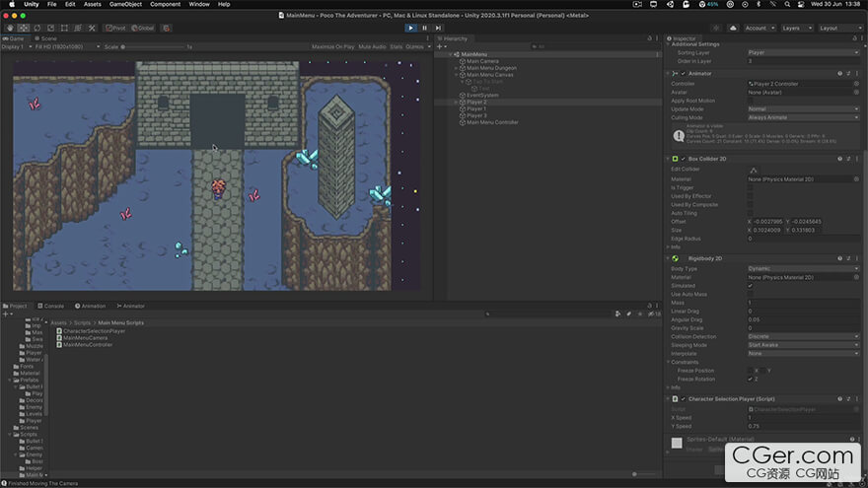868x488 pixels.
Task: Open Character Selection Player script help icon
Action: pos(839,399)
